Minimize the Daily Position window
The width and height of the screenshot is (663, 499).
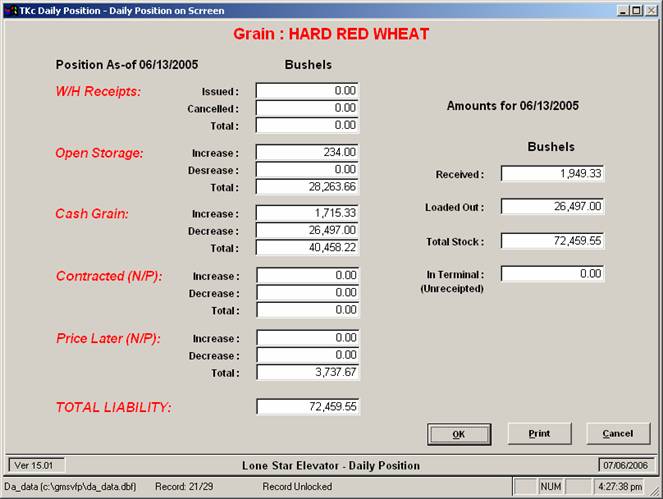(x=624, y=10)
